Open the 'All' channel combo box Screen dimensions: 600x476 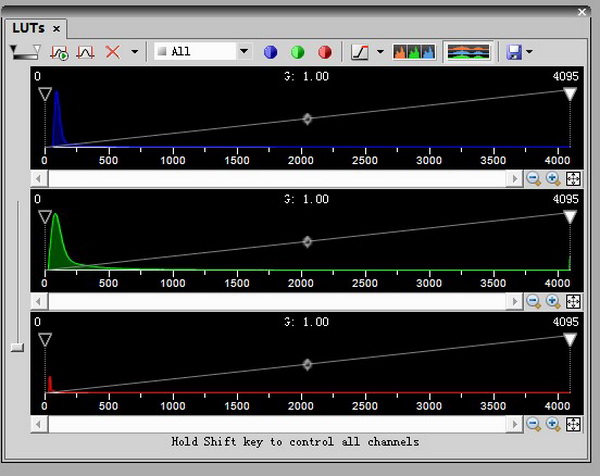tap(203, 51)
